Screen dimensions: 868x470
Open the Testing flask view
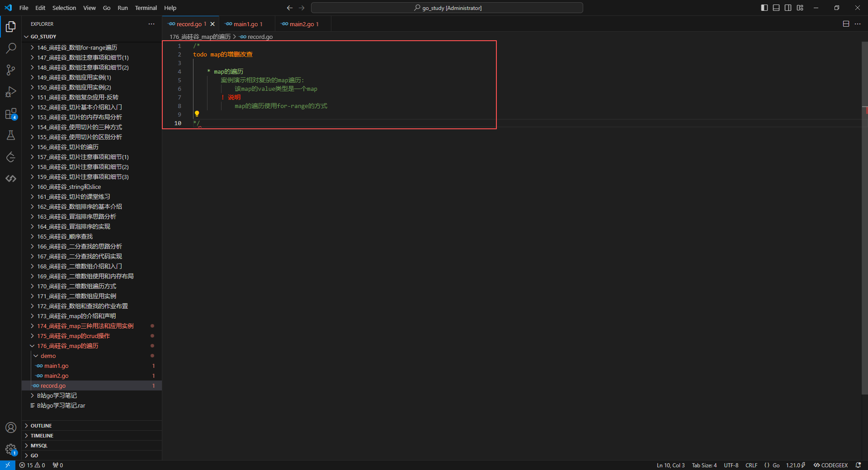11,135
